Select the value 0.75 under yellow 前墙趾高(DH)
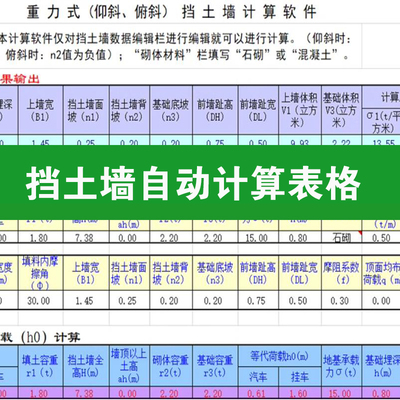The width and height of the screenshot is (400, 400). pos(257,301)
